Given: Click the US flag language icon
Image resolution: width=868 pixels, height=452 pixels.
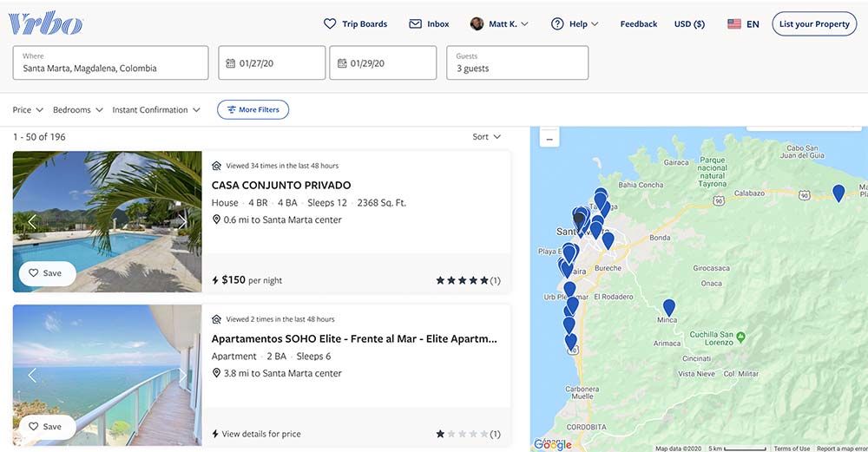Looking at the screenshot, I should [734, 23].
